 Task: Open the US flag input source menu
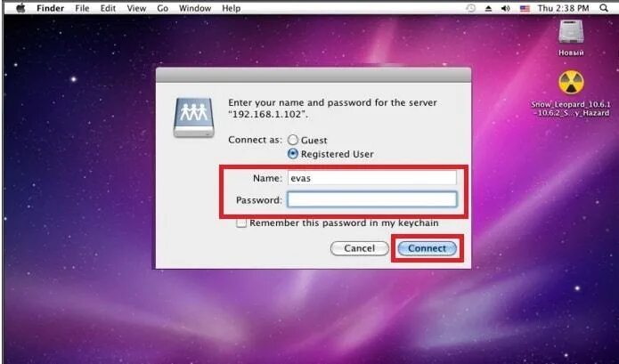[525, 8]
